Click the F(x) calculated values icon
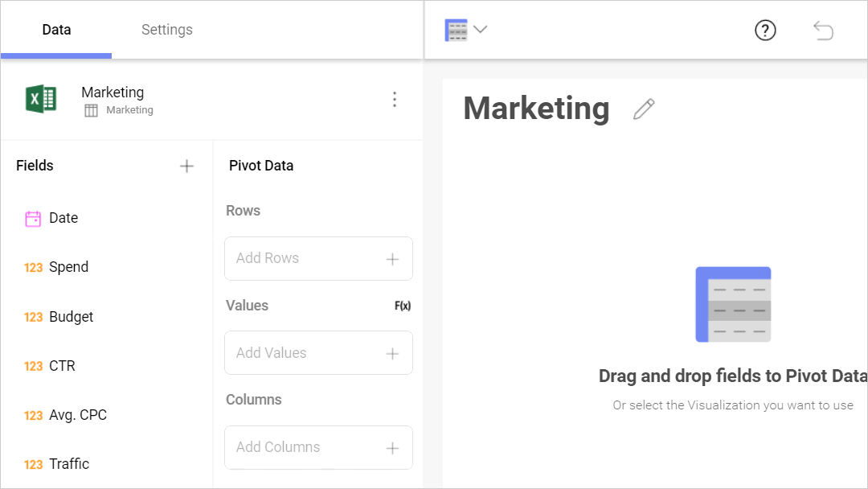Screen dimensions: 868x489 pos(403,306)
